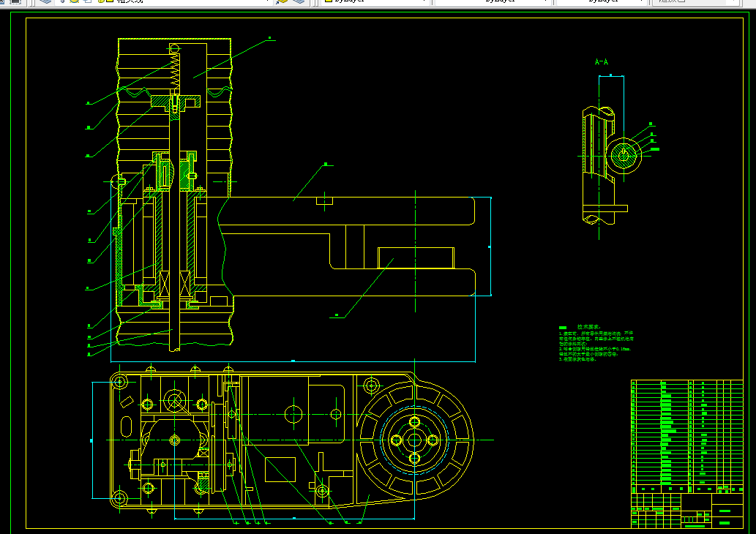Screen dimensions: 756x534
Task: Select the bottom bolt hole on the hub
Action: pos(415,458)
